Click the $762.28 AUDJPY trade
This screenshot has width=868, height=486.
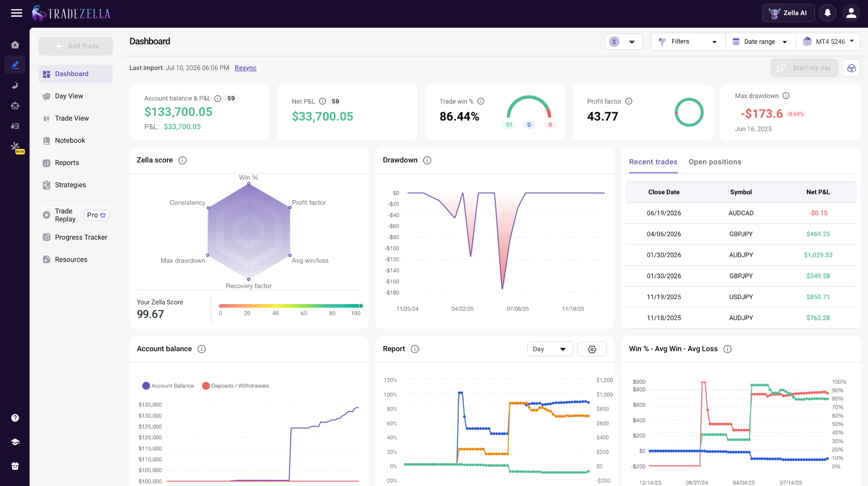click(741, 318)
